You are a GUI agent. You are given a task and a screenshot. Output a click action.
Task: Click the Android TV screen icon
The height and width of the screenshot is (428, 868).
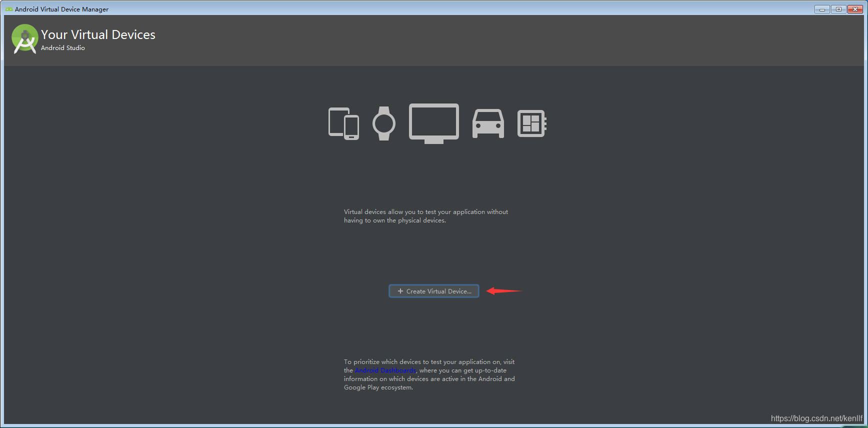(434, 123)
